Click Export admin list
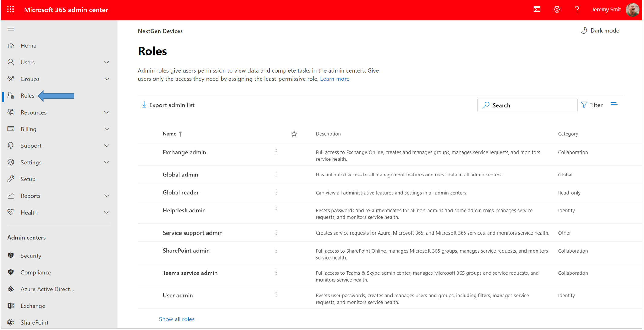 click(168, 105)
